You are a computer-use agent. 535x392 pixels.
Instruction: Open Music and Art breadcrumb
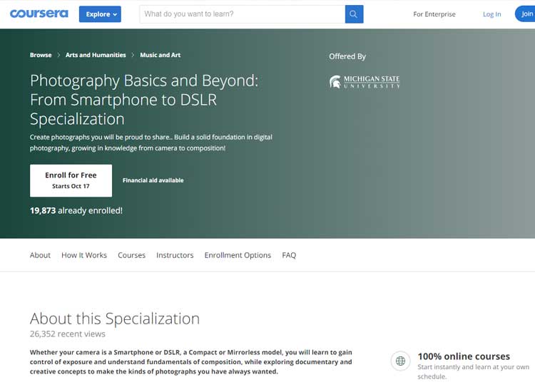pyautogui.click(x=160, y=55)
